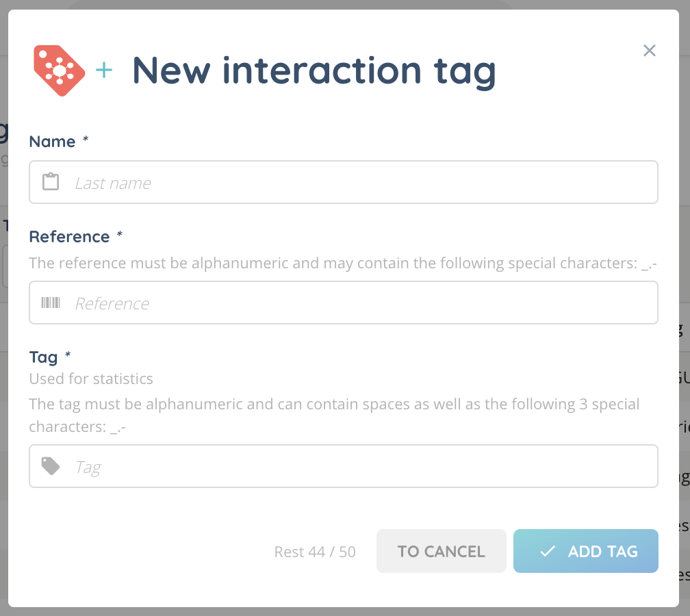
Task: Click the "New interaction tag" heading
Action: click(x=314, y=70)
